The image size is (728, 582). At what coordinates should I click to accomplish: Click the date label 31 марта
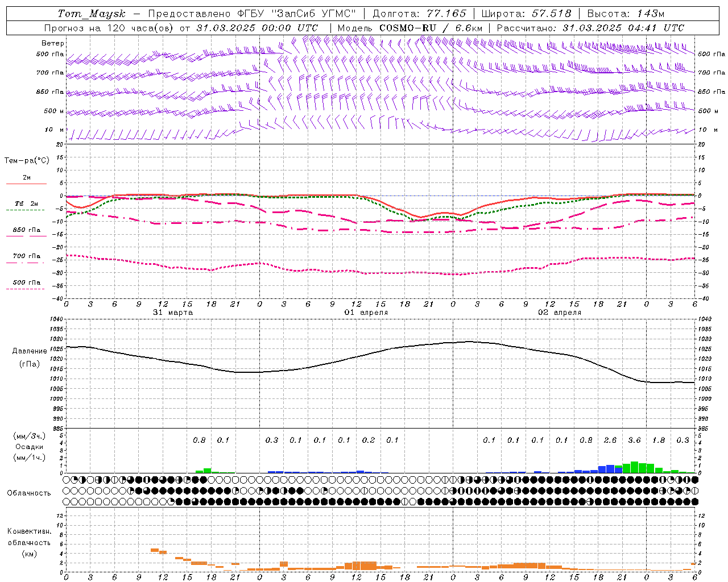click(x=173, y=313)
